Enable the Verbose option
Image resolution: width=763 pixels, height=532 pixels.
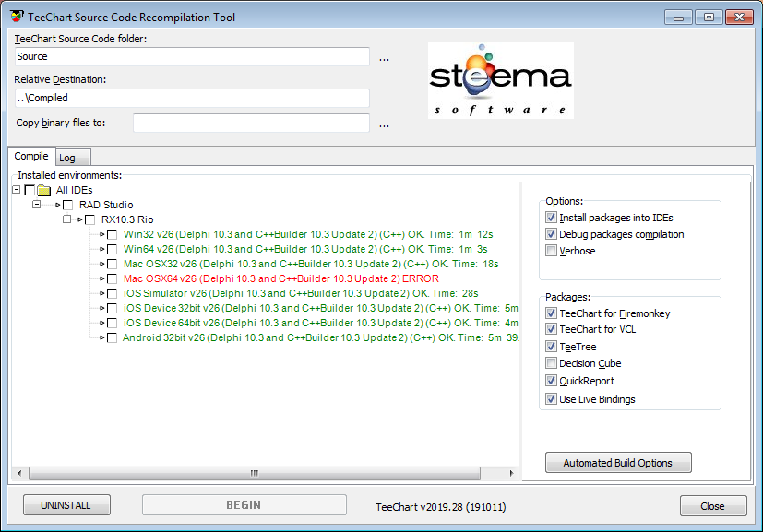[551, 251]
